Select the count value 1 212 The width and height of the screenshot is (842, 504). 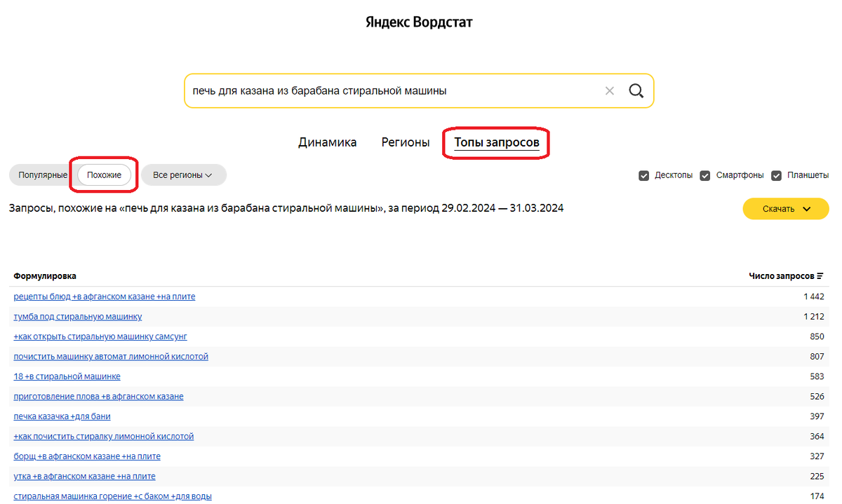click(x=814, y=317)
